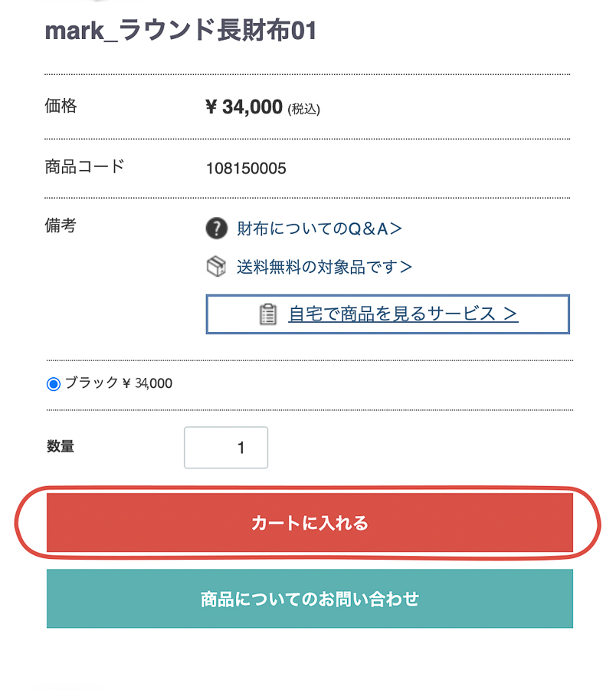Image resolution: width=616 pixels, height=690 pixels.
Task: Click the bold ¥ 34,000 price
Action: click(x=244, y=107)
